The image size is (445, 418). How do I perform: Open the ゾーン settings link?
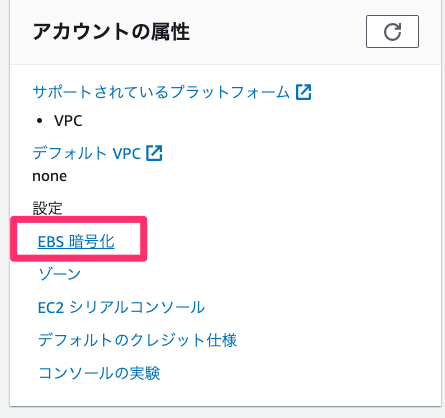60,274
